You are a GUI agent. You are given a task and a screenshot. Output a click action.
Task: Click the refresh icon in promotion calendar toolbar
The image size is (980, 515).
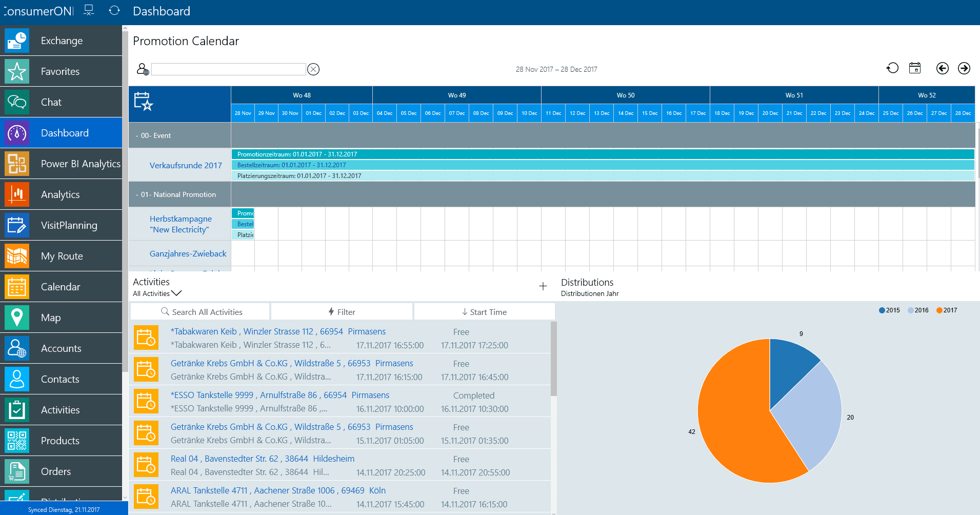(x=892, y=68)
